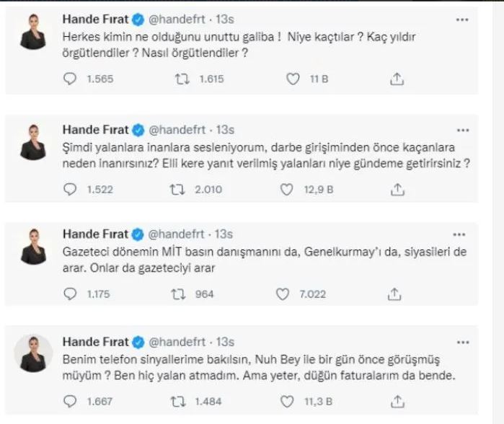Like the tweet with 12,9 B likes

[x=286, y=190]
